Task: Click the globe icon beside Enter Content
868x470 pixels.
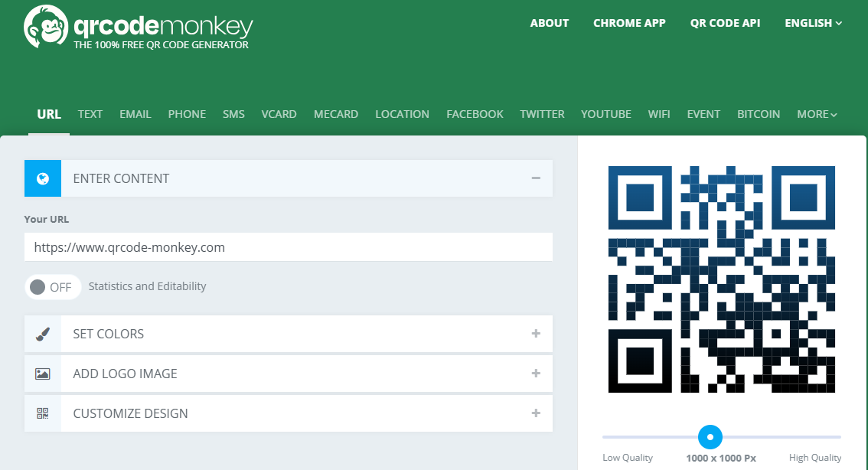Action: coord(43,178)
